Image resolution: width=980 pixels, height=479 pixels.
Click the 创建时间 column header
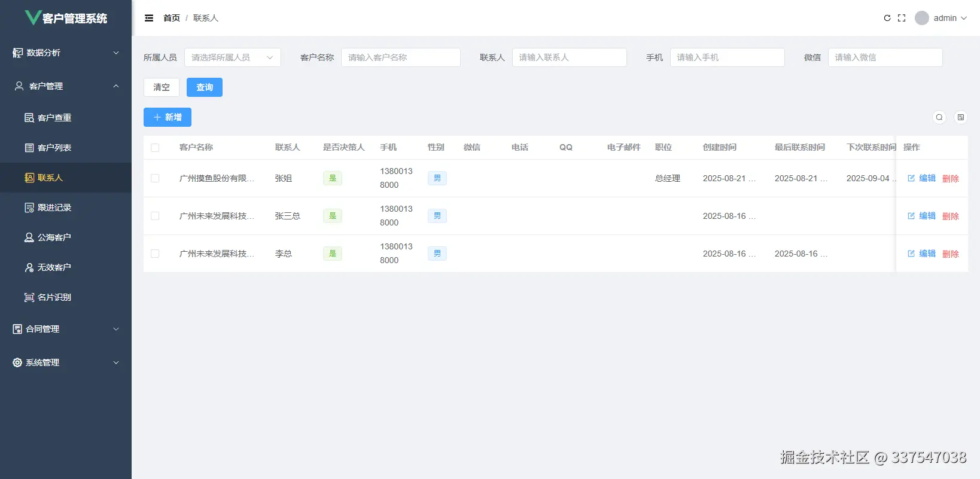(x=720, y=147)
